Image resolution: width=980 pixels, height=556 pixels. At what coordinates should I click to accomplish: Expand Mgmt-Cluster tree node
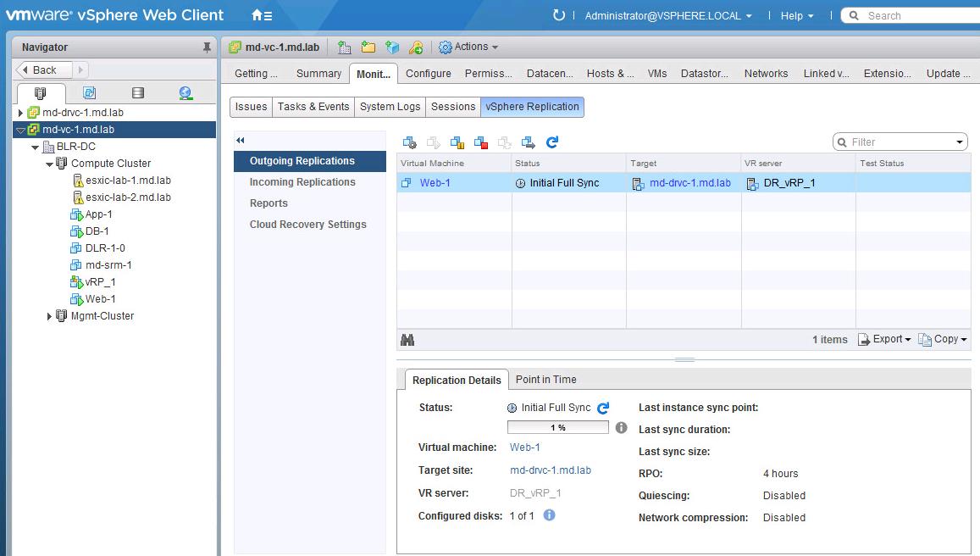49,316
